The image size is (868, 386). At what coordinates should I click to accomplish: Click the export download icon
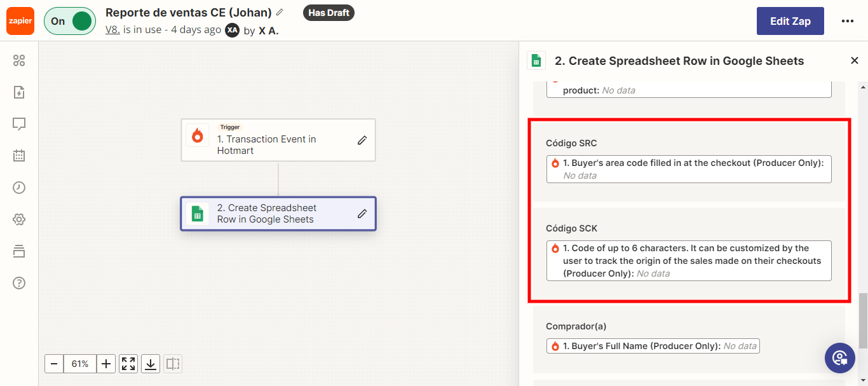pyautogui.click(x=151, y=364)
